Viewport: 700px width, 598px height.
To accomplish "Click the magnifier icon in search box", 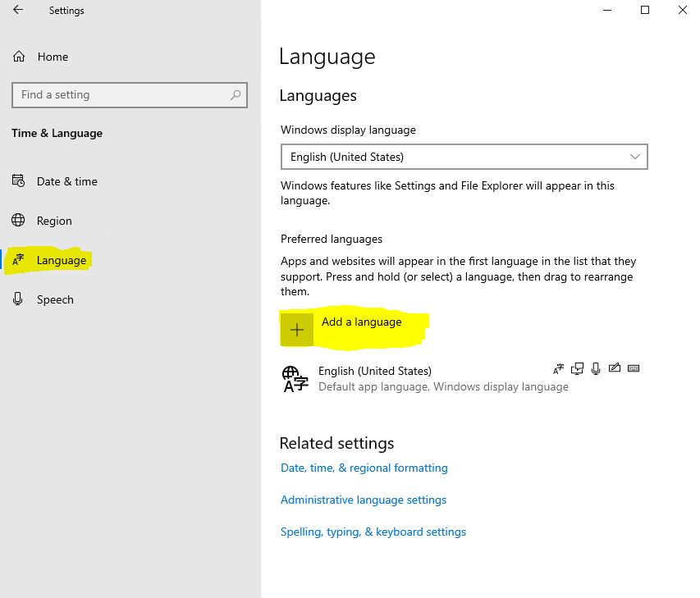I will click(x=236, y=94).
